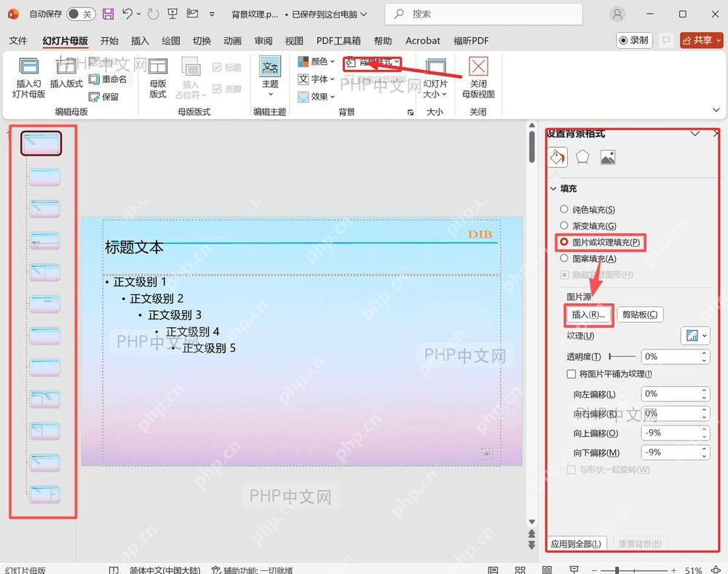Screen dimensions: 728x574
Task: Click the Transparency (透明度) slider
Action: tap(622, 357)
